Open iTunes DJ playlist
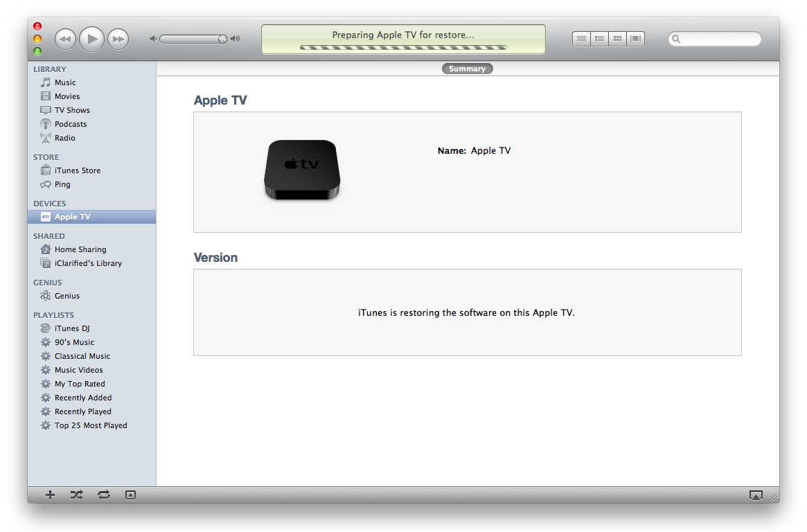 click(91, 328)
